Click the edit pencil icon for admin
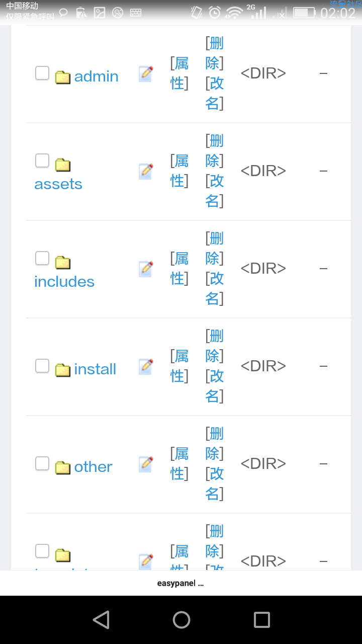Viewport: 362px width, 644px height. 146,74
